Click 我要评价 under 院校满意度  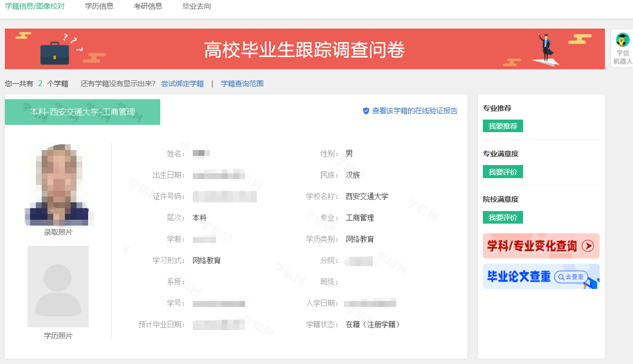click(503, 217)
